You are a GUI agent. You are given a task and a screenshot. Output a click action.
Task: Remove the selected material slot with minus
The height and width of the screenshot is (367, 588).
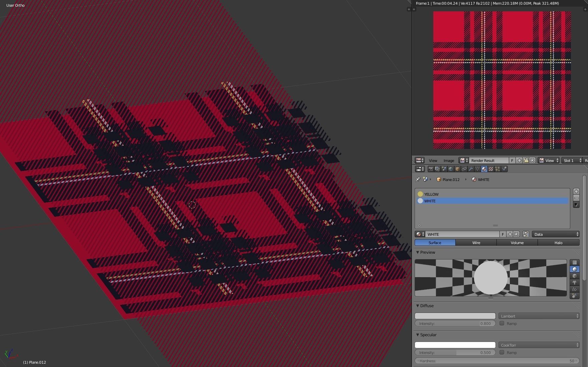click(576, 198)
